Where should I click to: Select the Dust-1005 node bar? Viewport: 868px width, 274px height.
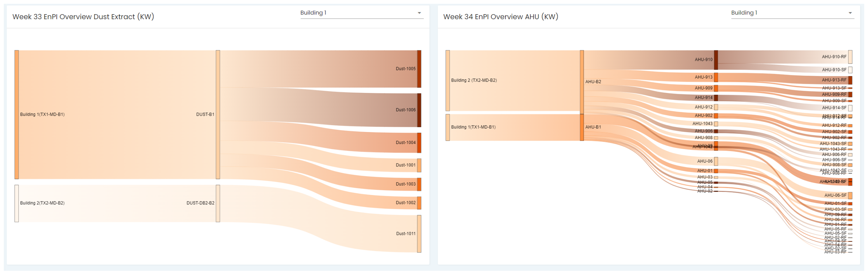(419, 69)
